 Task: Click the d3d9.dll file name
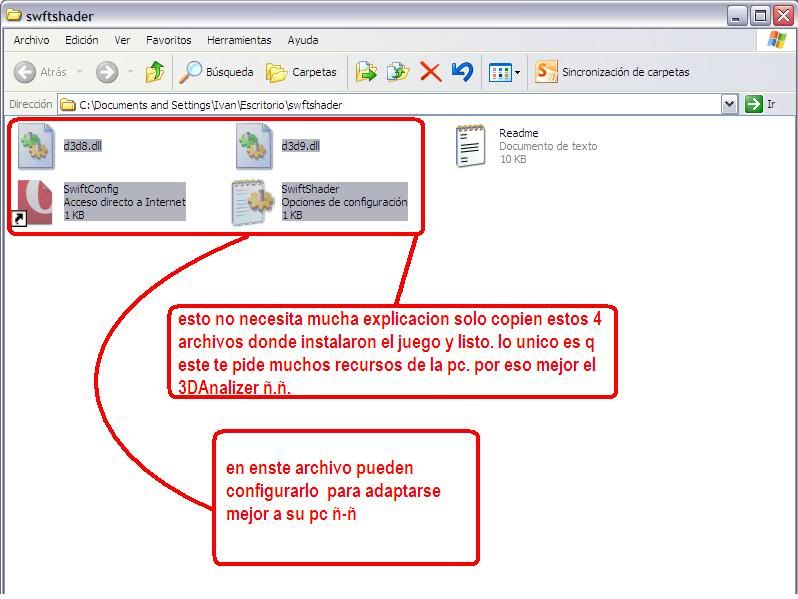coord(300,146)
